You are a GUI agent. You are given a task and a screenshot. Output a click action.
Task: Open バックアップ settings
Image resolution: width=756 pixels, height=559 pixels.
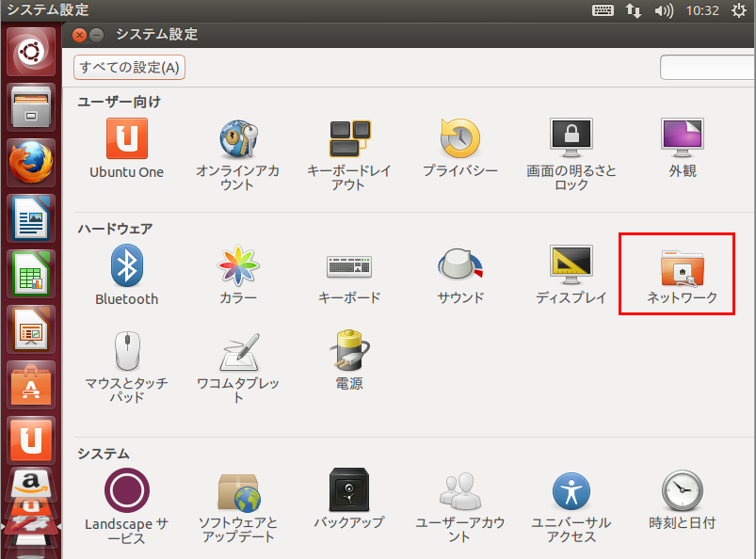(x=349, y=500)
